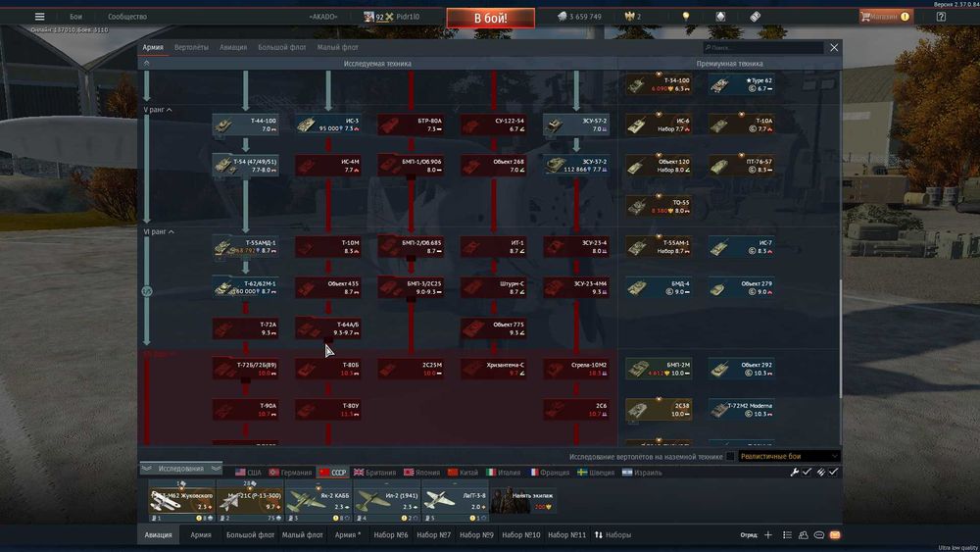Screen dimensions: 980x552
Task: Select the СССР nation flag
Action: tap(332, 473)
